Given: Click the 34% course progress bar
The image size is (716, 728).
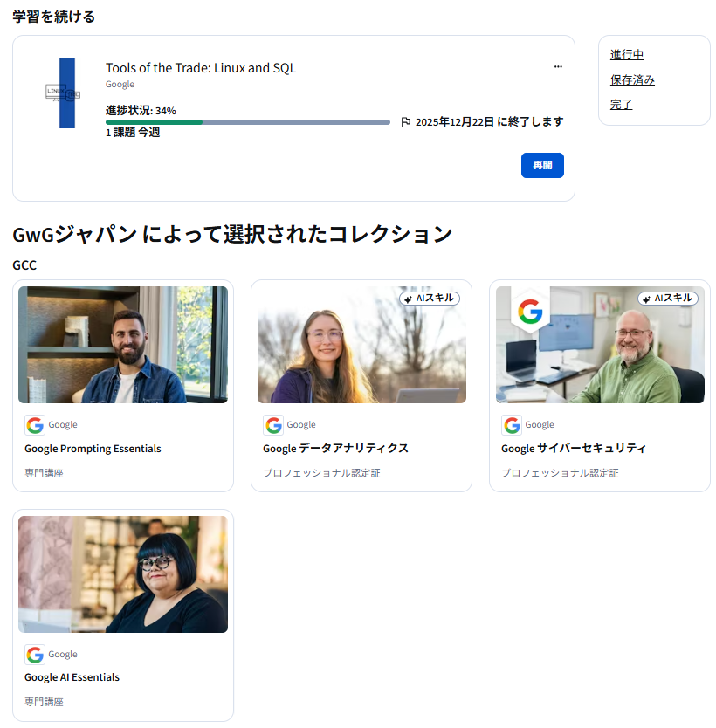Looking at the screenshot, I should 247,122.
